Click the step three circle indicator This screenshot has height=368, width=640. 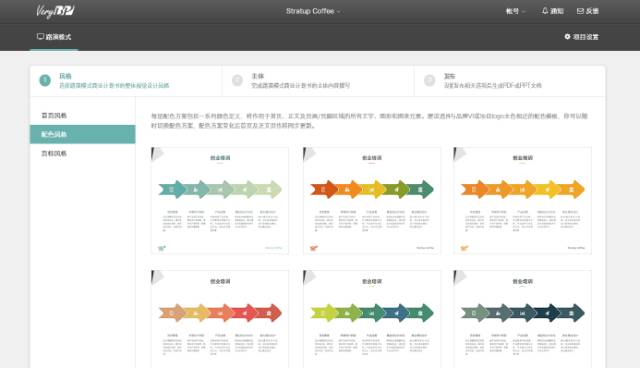click(x=429, y=80)
